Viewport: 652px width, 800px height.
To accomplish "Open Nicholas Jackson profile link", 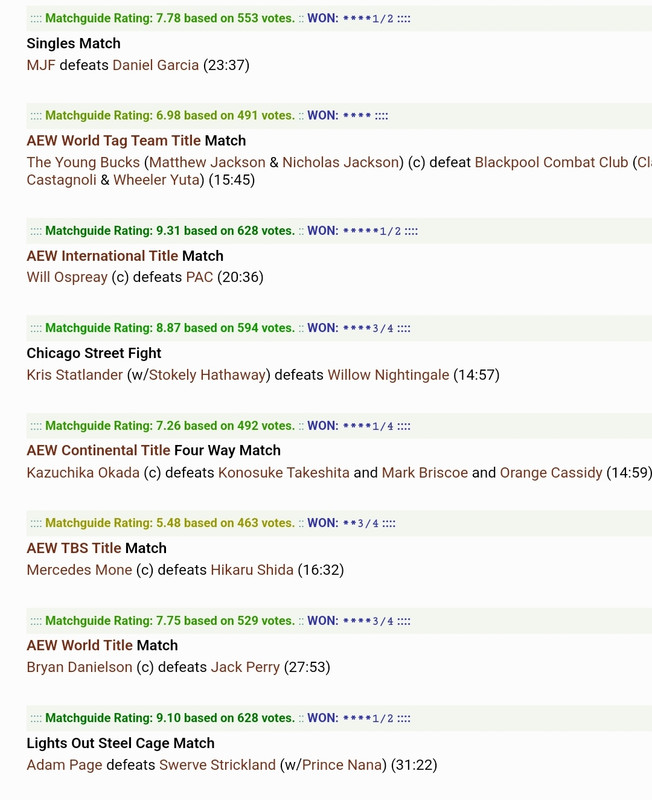I will 340,162.
